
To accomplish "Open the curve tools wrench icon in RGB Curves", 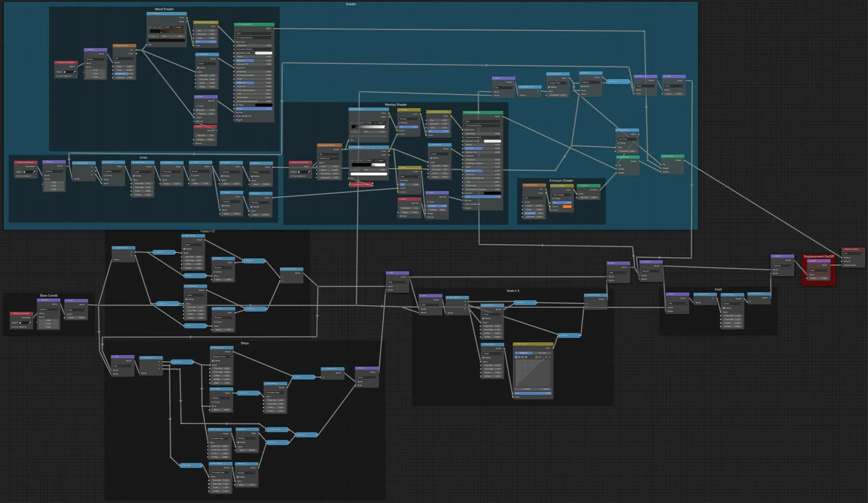I will [x=543, y=357].
